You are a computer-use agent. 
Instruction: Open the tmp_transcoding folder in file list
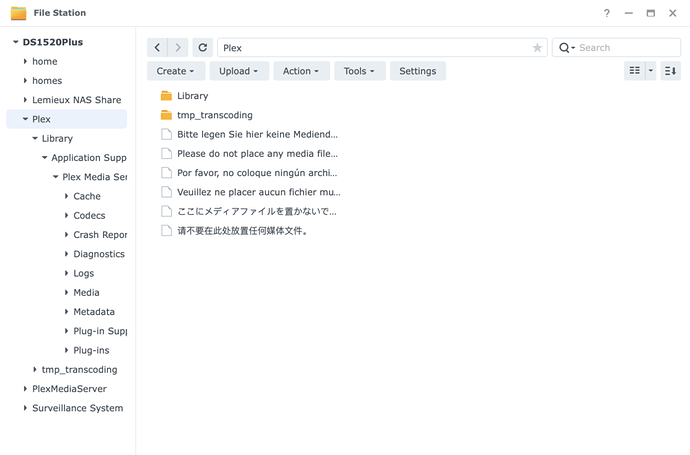(x=215, y=115)
